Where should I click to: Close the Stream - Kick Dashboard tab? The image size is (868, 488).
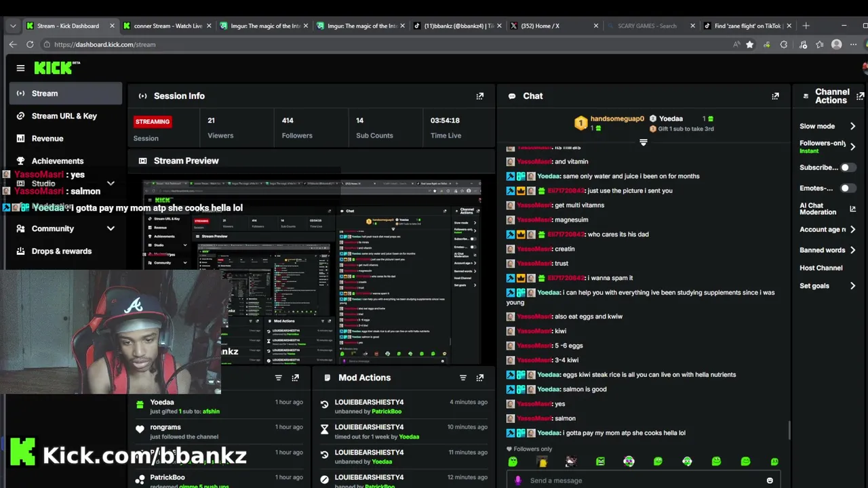pos(111,26)
